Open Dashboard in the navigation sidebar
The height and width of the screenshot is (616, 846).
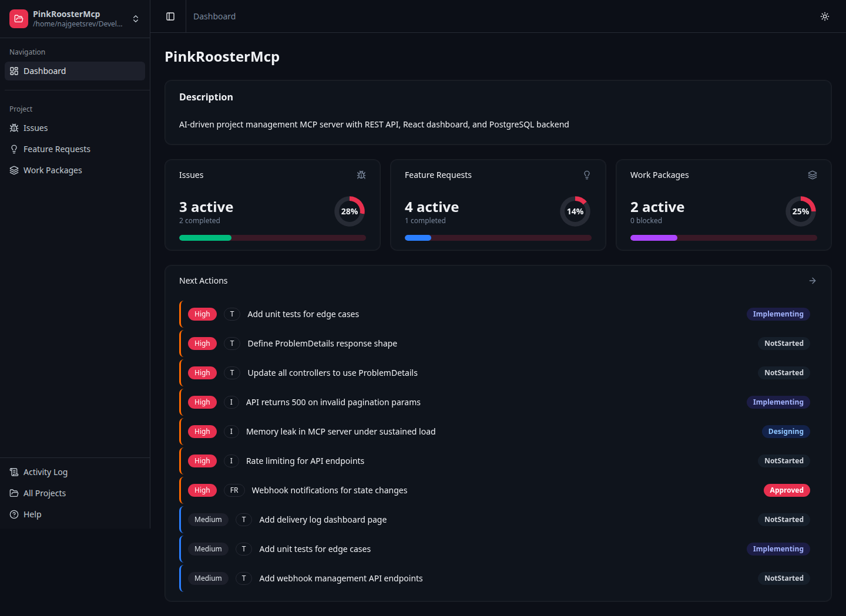click(x=75, y=71)
